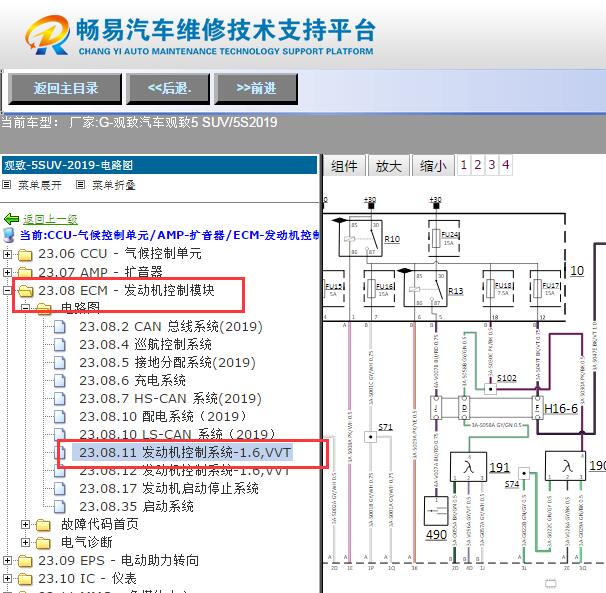Click the document icon beside 23.08.6 充电系统
The width and height of the screenshot is (606, 593).
[x=60, y=380]
